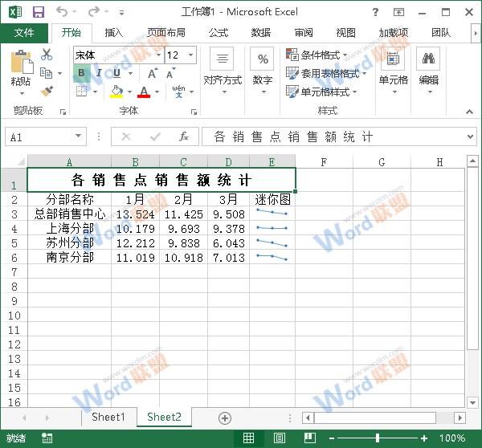Switch to the 视图 View tab
Viewport: 482px width, 448px height.
pos(345,33)
